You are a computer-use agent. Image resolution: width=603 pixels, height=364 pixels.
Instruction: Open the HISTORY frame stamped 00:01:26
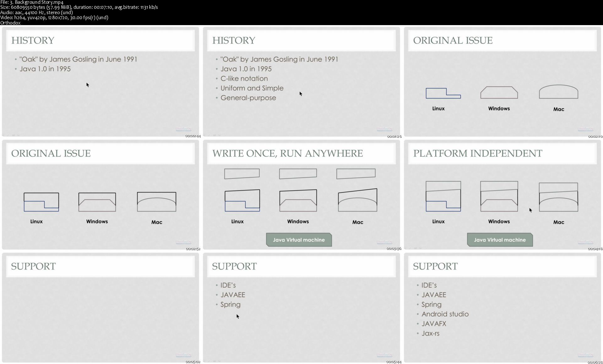pos(301,82)
